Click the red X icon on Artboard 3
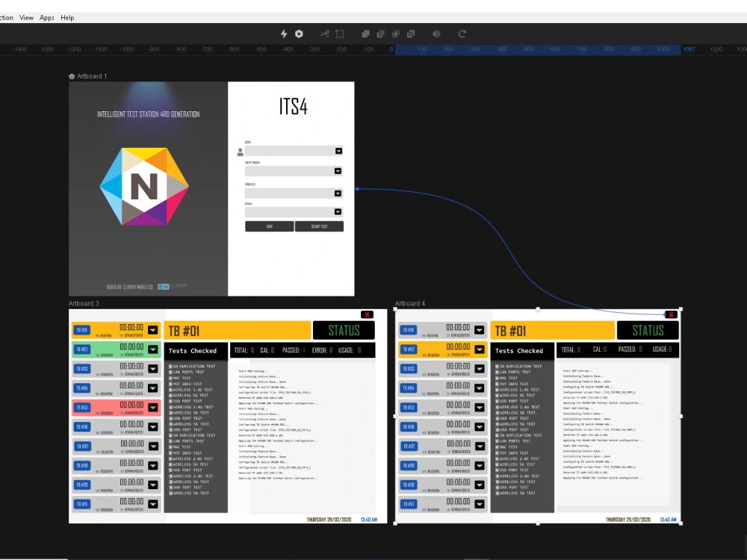Image resolution: width=747 pixels, height=560 pixels. pyautogui.click(x=367, y=314)
